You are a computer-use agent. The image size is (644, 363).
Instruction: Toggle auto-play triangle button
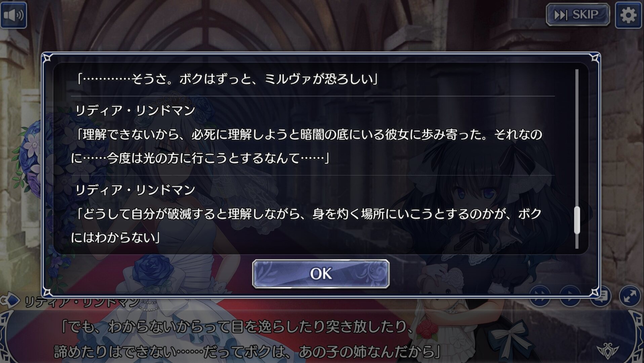(x=570, y=296)
